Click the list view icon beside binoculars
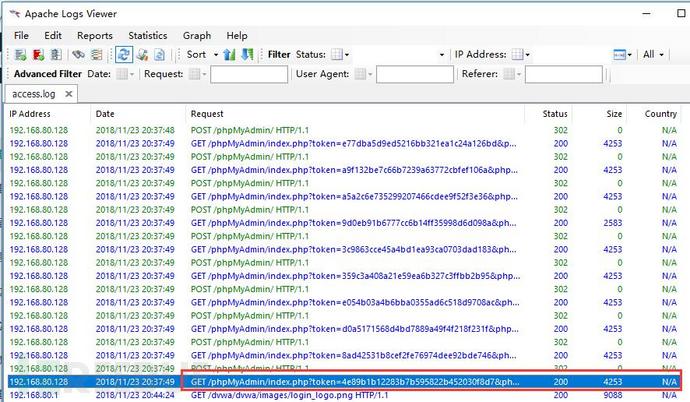The image size is (690, 402). point(96,55)
